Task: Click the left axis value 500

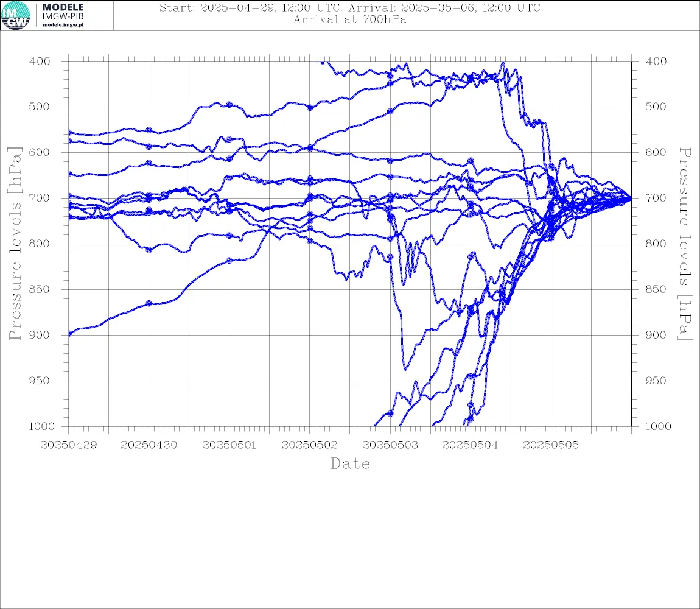Action: tap(40, 107)
